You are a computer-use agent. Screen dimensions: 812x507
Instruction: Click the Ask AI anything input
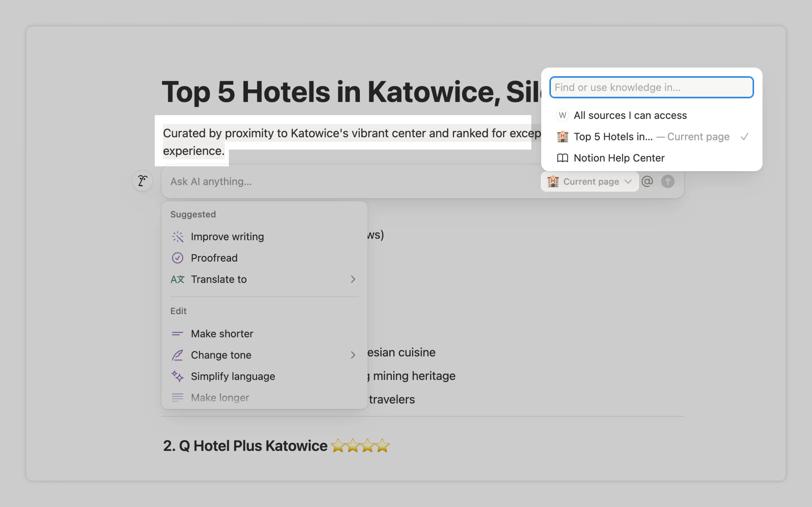(x=349, y=182)
